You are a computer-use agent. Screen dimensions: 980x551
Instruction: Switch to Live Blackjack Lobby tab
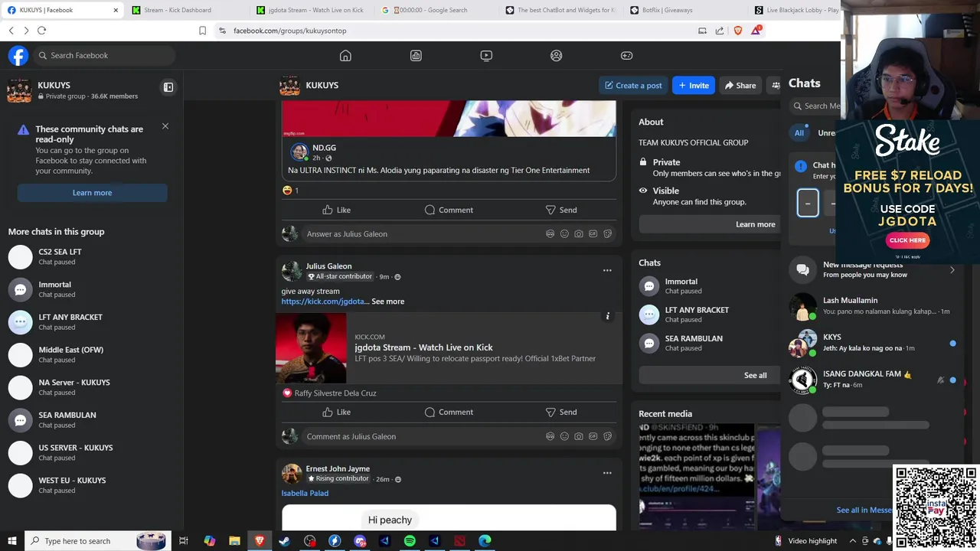[x=796, y=10]
